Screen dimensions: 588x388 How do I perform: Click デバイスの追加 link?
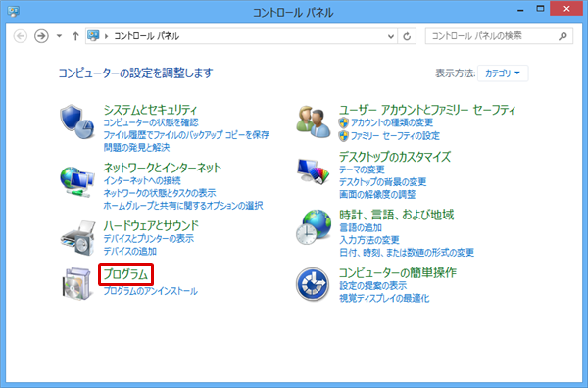click(x=130, y=251)
